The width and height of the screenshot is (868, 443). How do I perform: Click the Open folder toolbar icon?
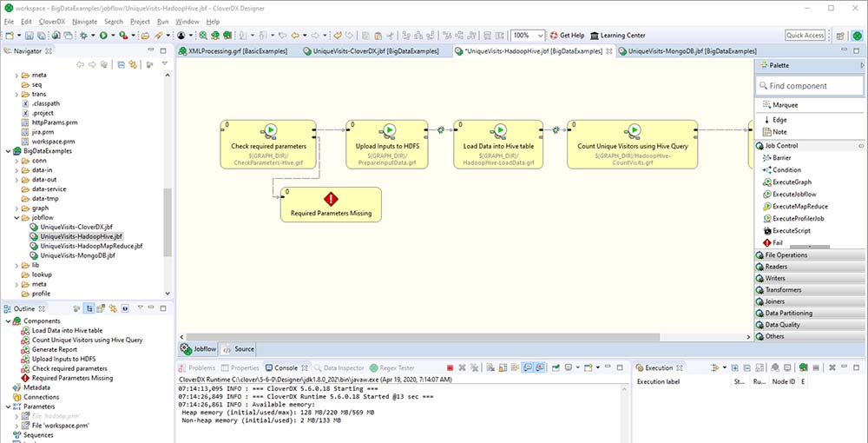(x=145, y=36)
